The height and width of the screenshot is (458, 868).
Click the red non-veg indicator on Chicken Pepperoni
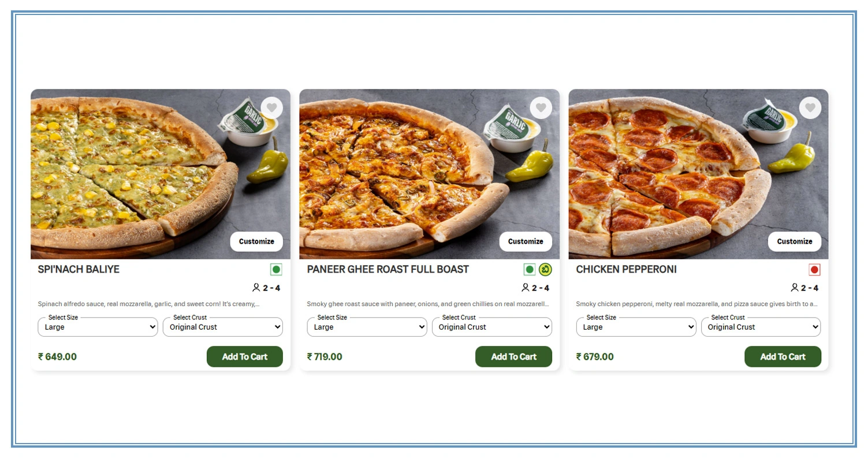(814, 270)
